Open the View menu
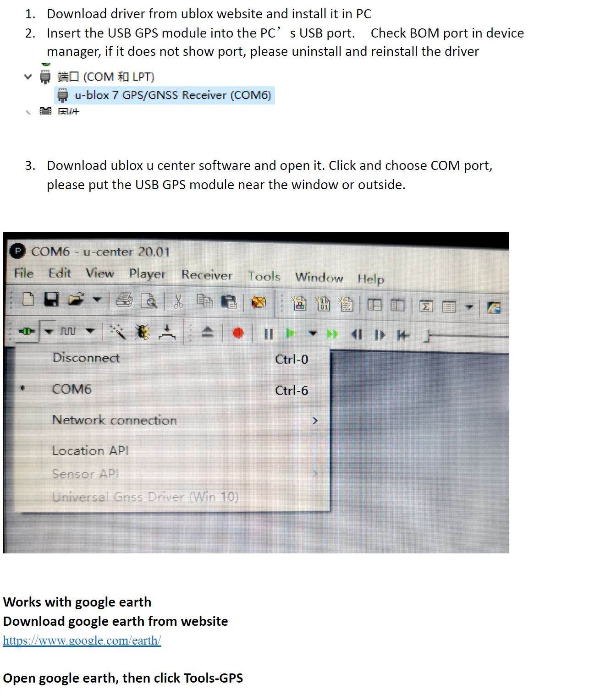Viewport: 589px width, 700px height. tap(100, 273)
